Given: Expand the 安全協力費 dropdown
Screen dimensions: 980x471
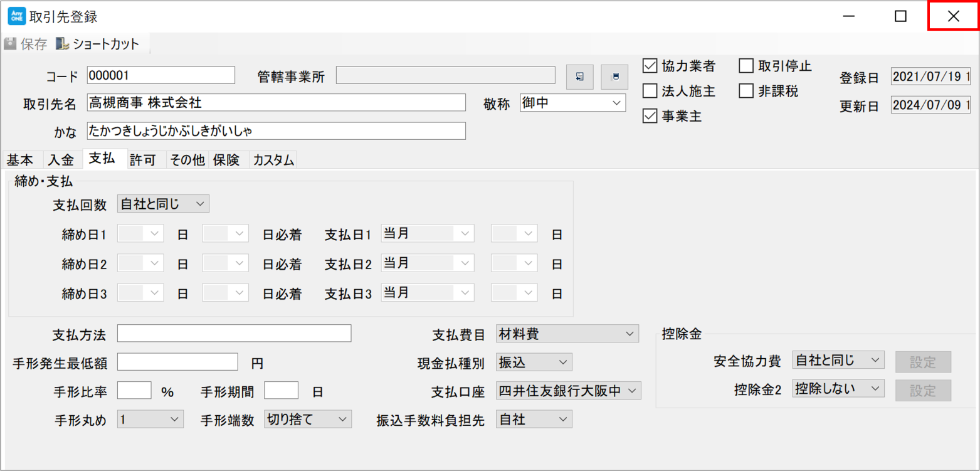Looking at the screenshot, I should pos(838,361).
